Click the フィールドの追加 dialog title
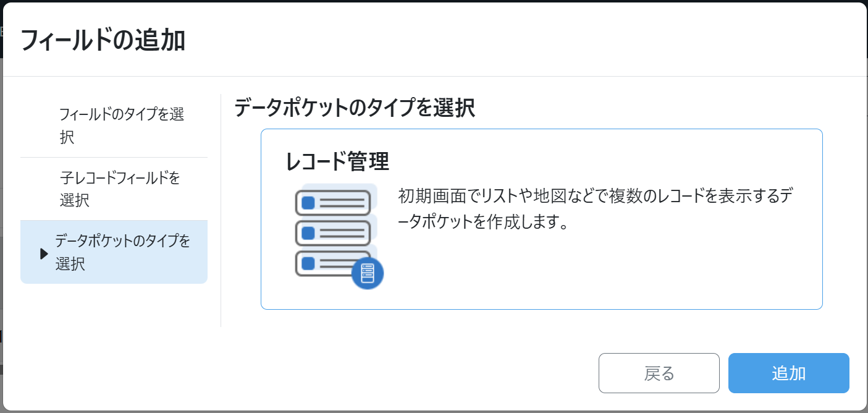 (103, 41)
